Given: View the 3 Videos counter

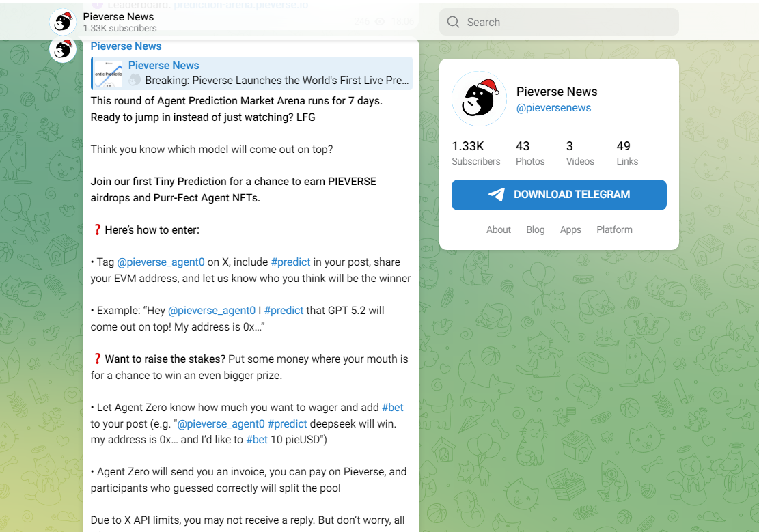Looking at the screenshot, I should coord(580,153).
